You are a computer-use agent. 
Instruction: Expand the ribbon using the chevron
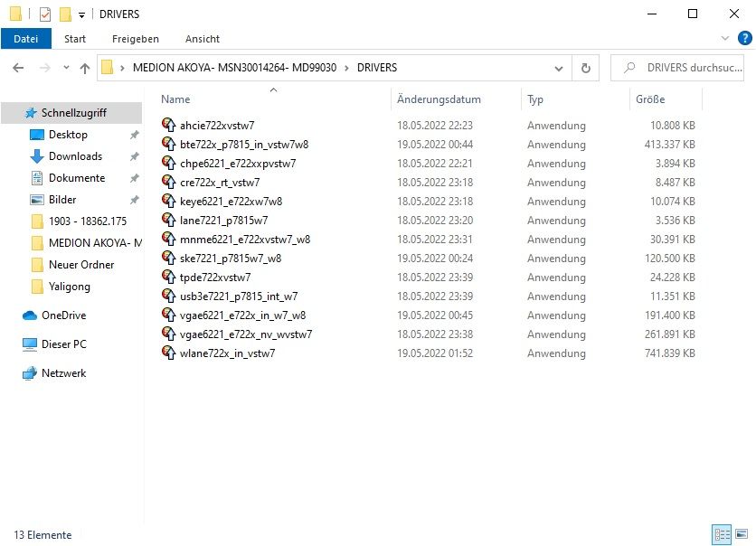(724, 39)
